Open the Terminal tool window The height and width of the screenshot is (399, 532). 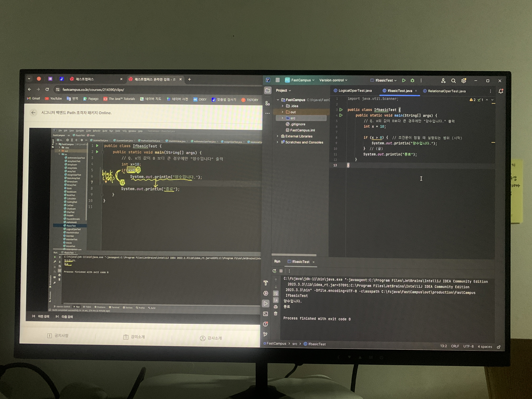coord(265,314)
